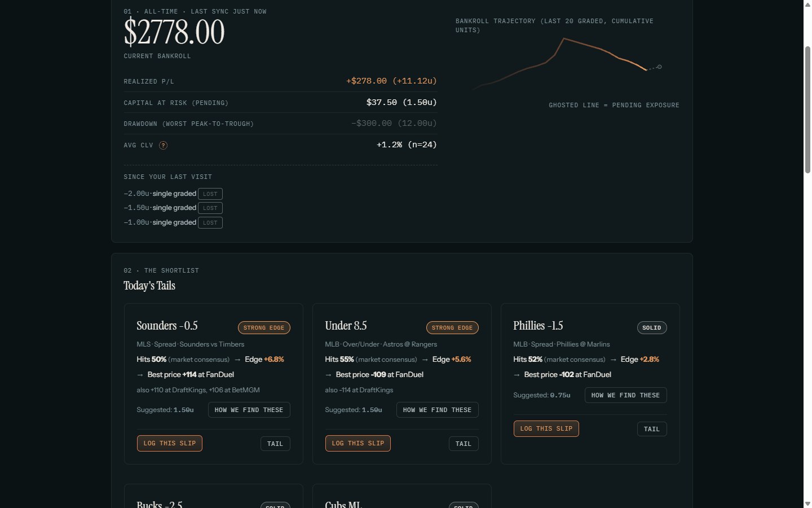
Task: Click the Solid badge on Phillies card
Action: click(652, 328)
